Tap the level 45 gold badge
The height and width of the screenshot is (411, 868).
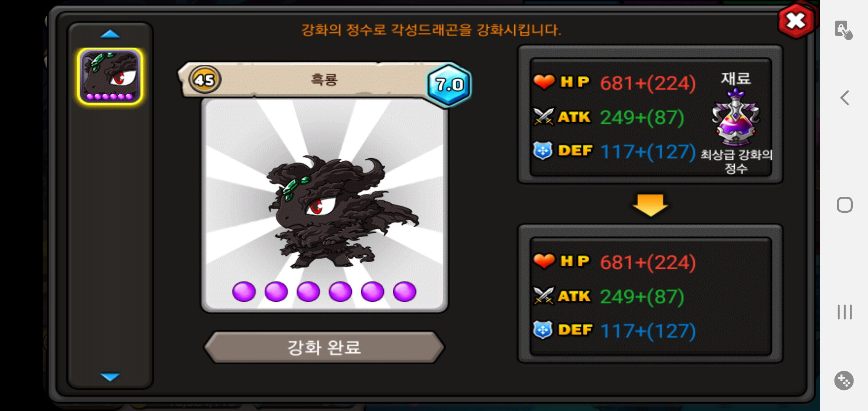pyautogui.click(x=205, y=80)
